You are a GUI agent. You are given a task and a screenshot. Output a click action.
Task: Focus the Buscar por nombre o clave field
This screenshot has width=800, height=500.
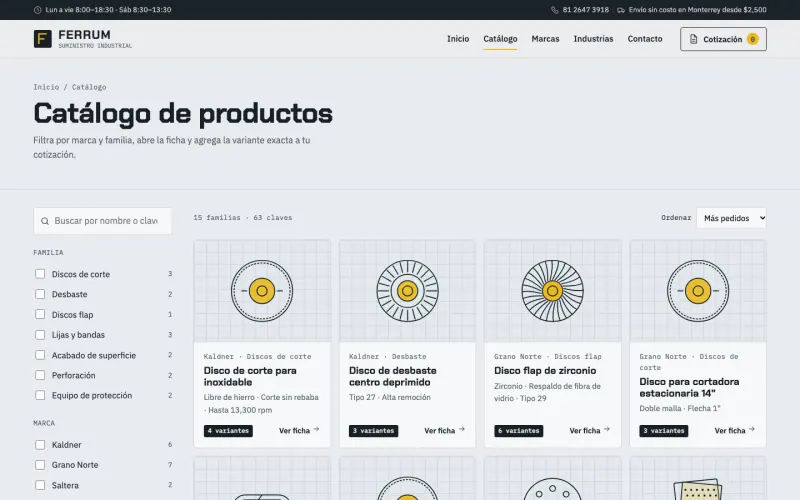103,221
